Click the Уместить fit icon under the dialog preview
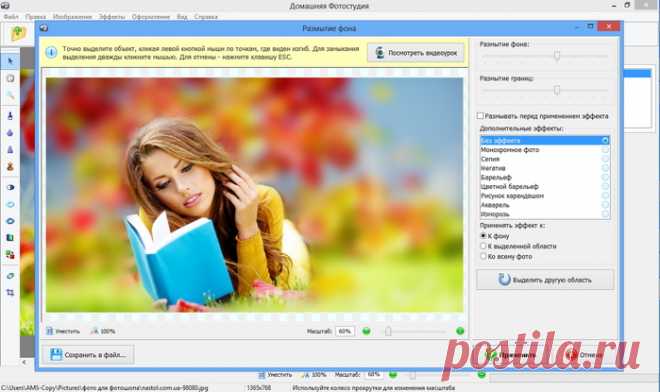This screenshot has height=392, width=660. pyautogui.click(x=63, y=331)
